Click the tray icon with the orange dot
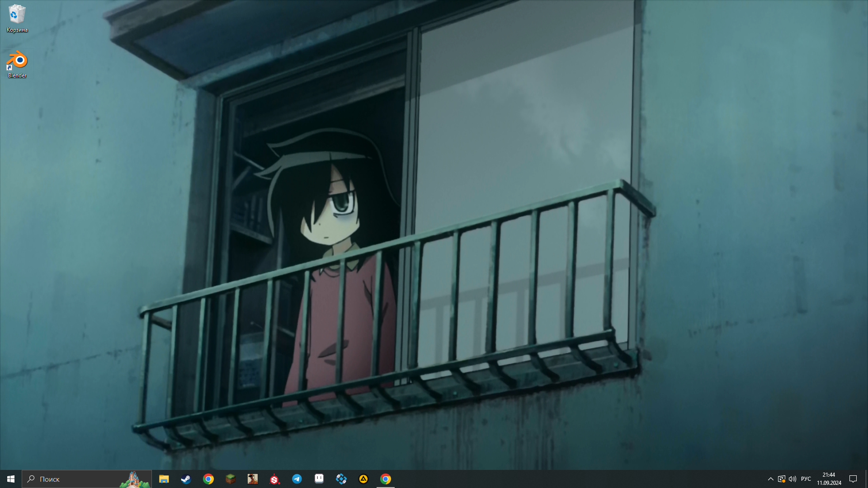Viewport: 868px width, 488px height. point(781,479)
